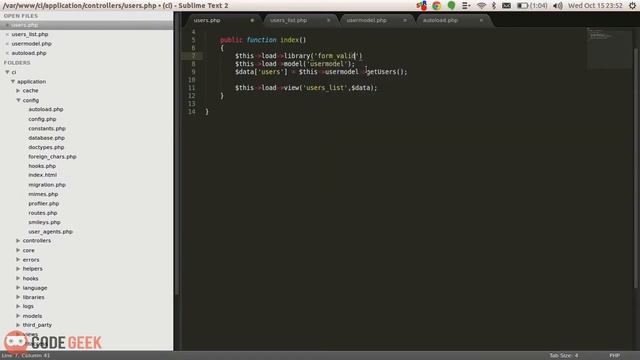This screenshot has width=640, height=360.
Task: Collapse the config folder
Action: pyautogui.click(x=18, y=100)
